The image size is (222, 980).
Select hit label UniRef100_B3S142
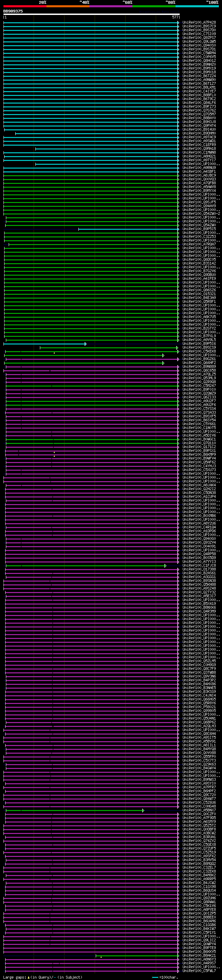(199, 263)
